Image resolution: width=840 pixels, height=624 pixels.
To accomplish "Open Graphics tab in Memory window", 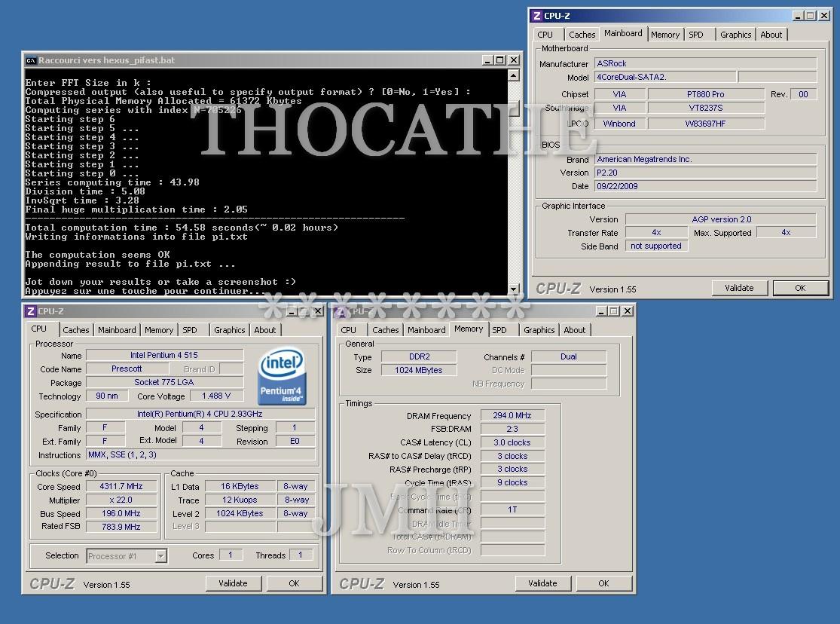I will (x=539, y=330).
